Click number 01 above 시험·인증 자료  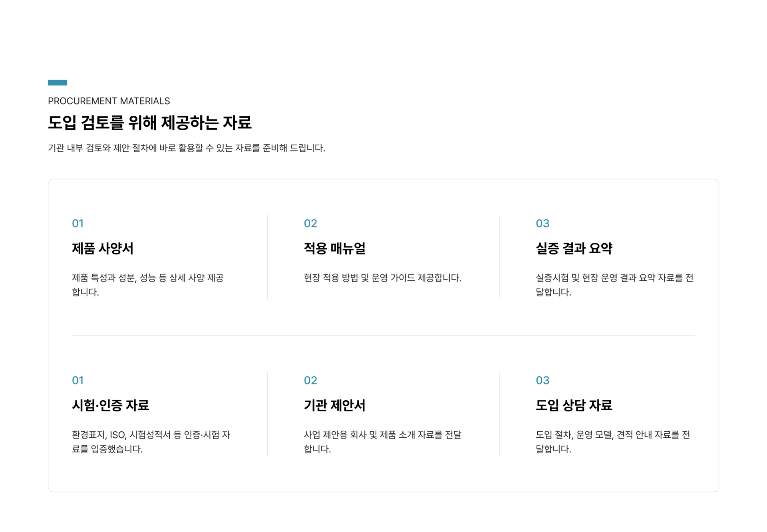[78, 380]
